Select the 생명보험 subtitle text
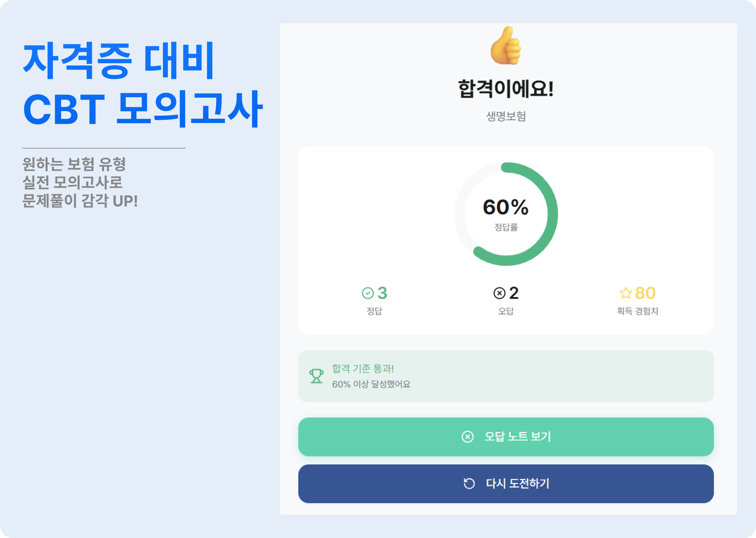756x538 pixels. point(506,116)
